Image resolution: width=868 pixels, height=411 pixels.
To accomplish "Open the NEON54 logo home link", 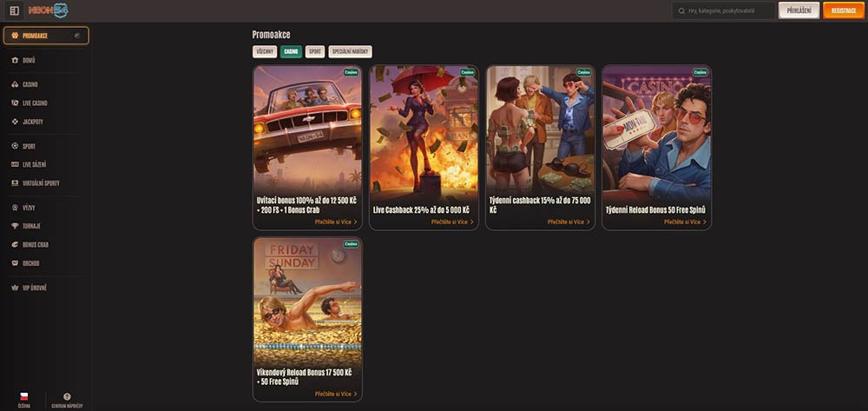I will click(x=48, y=10).
